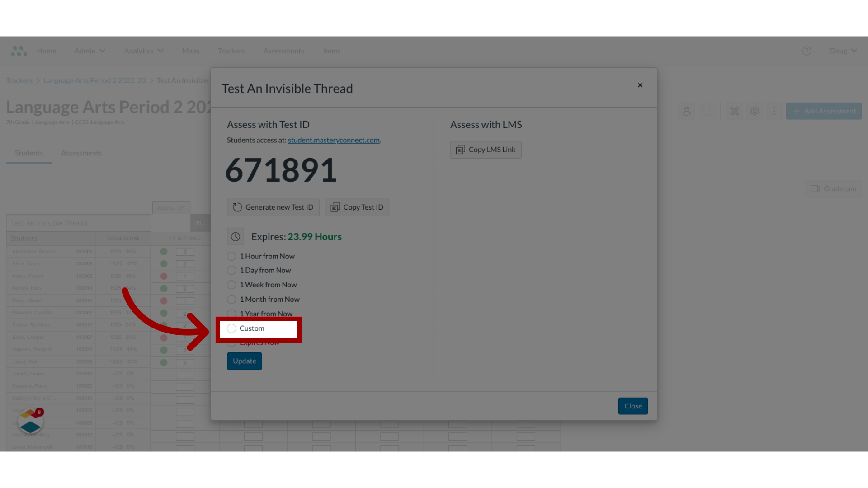Open the Add Assessment dropdown
The height and width of the screenshot is (488, 868).
(824, 111)
